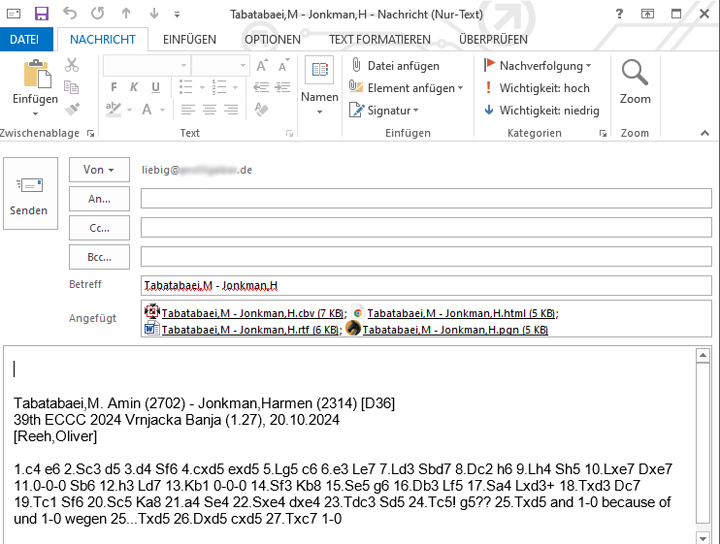Open the DATEI menu
This screenshot has width=720, height=544.
pos(24,39)
